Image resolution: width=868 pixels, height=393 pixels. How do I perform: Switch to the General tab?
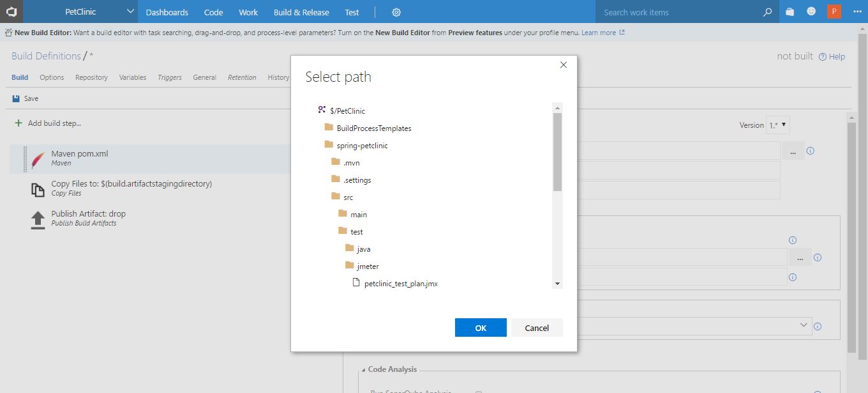[205, 77]
